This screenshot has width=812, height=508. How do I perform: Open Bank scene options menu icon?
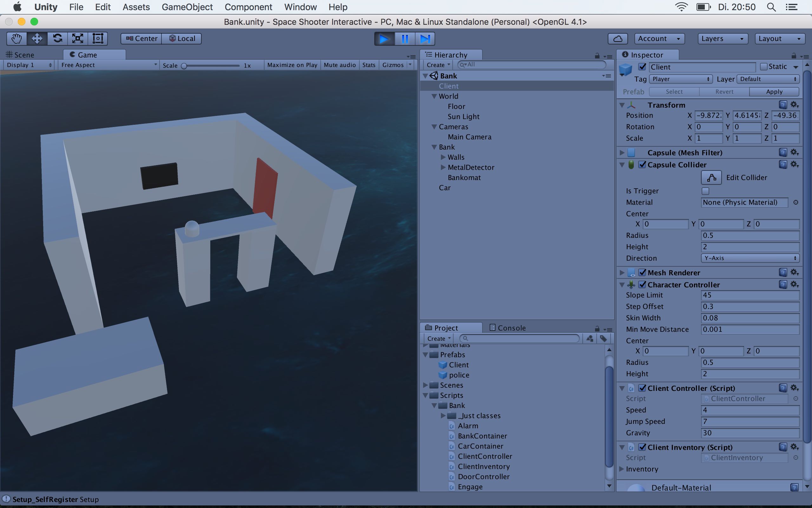pyautogui.click(x=606, y=76)
